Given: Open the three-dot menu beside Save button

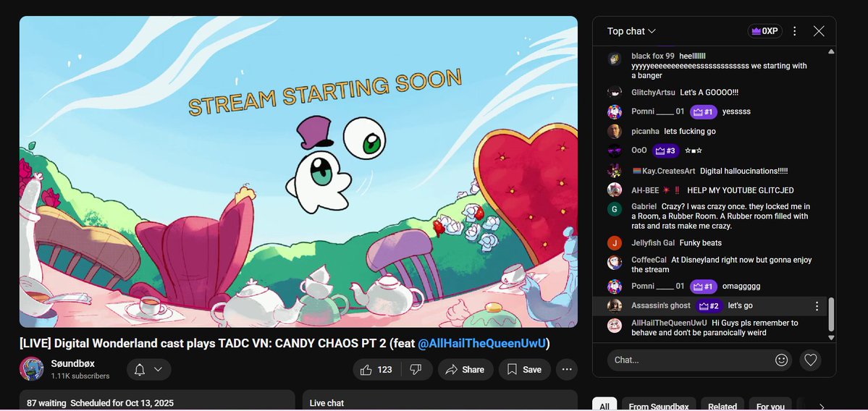Looking at the screenshot, I should click(x=566, y=370).
